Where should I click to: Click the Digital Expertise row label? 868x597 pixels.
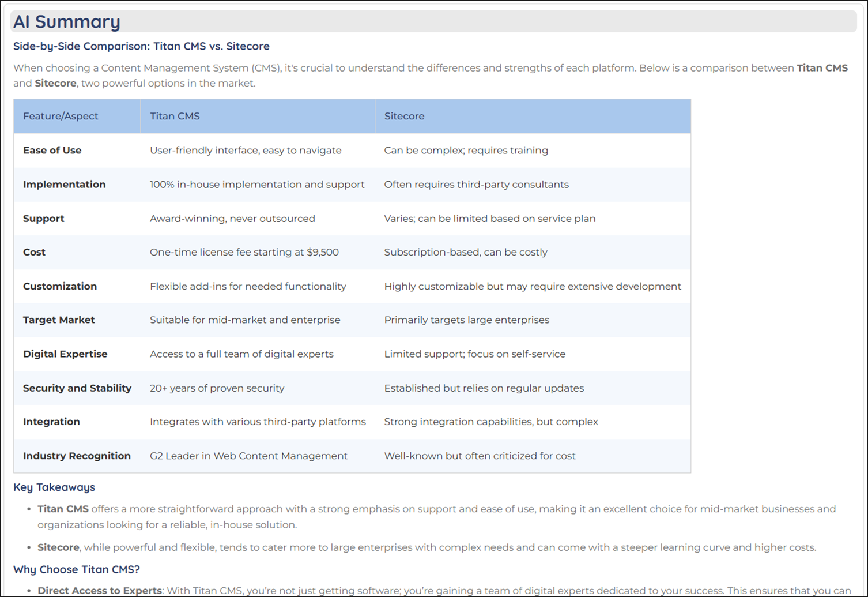(x=65, y=354)
